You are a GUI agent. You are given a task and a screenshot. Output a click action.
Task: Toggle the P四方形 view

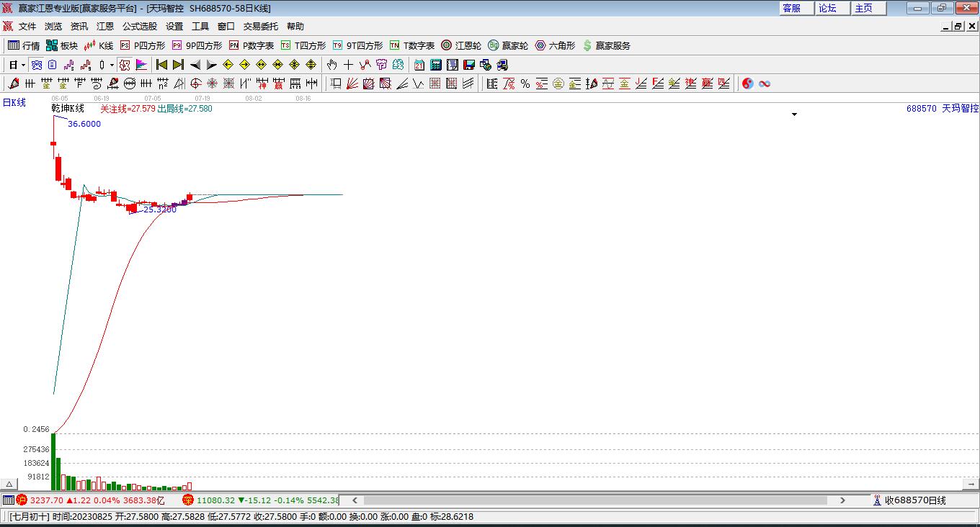[x=143, y=45]
